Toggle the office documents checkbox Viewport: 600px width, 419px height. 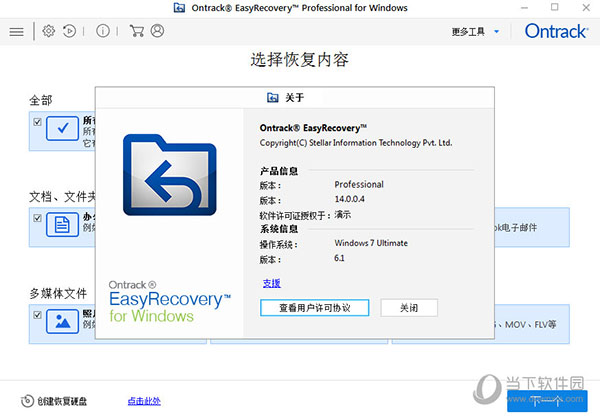click(37, 218)
